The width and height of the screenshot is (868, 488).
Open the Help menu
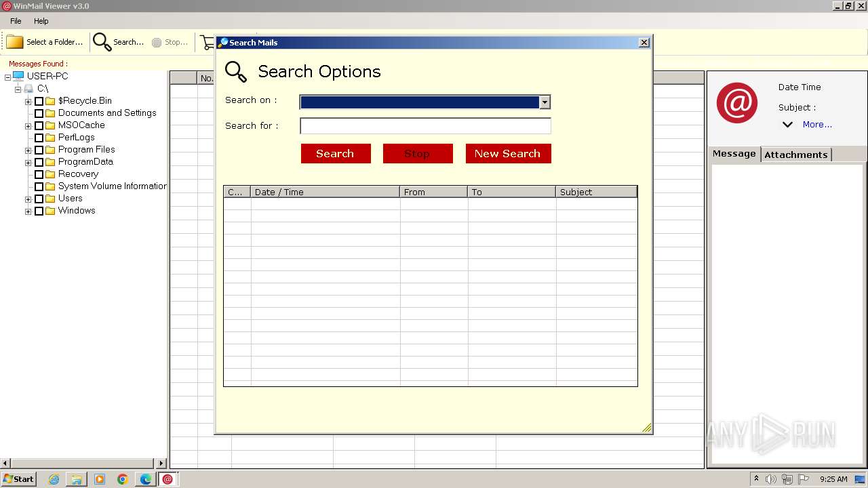click(x=41, y=21)
